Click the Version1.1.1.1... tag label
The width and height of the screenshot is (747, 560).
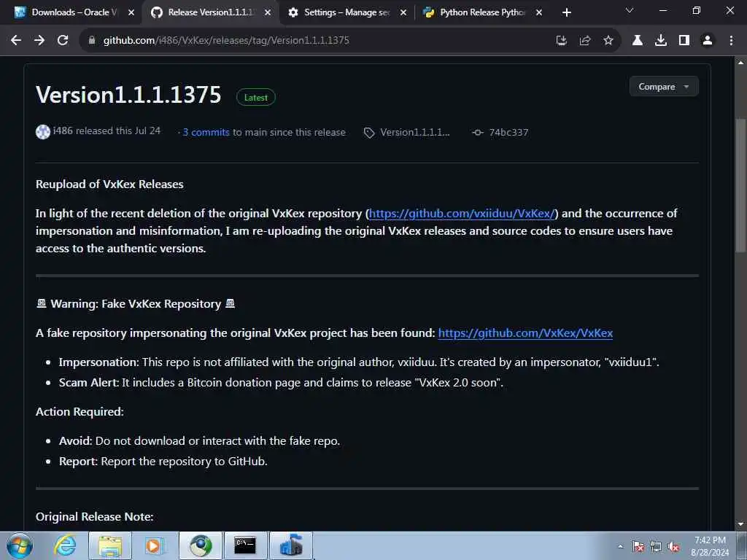click(x=414, y=133)
